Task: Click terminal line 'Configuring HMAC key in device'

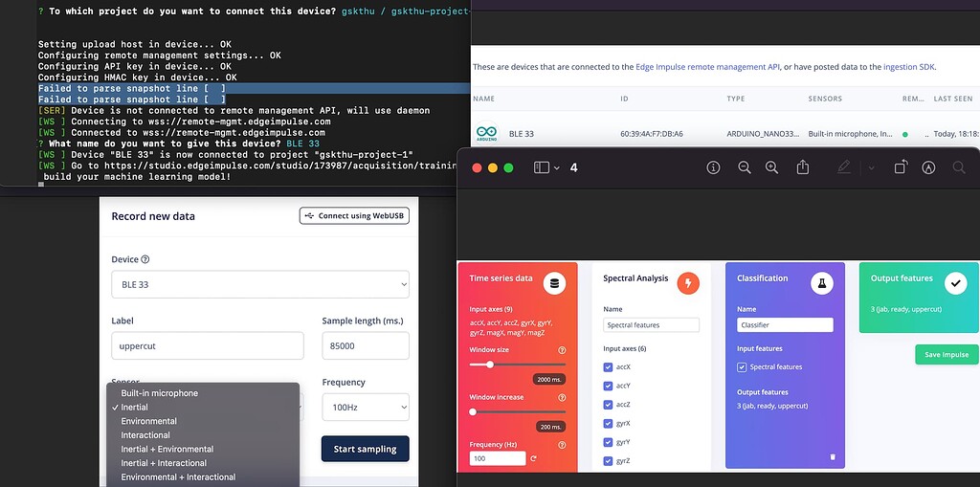Action: (138, 77)
